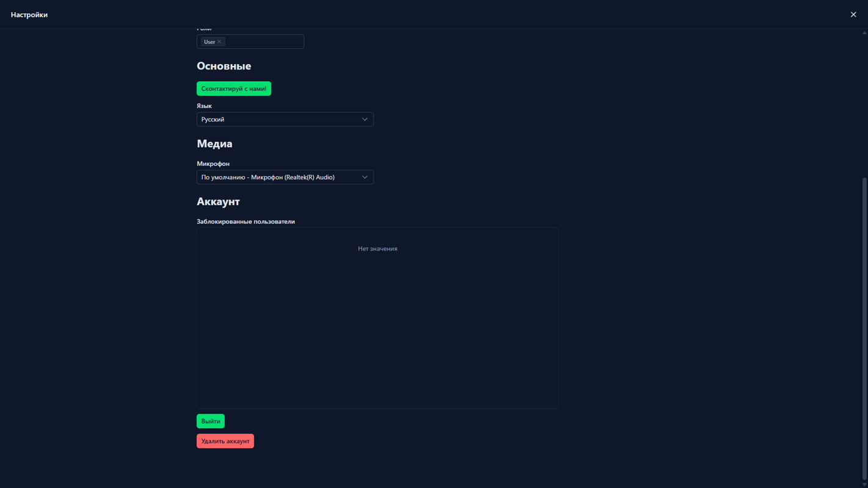Click the × inside the User chip
This screenshot has width=868, height=488.
coord(219,41)
